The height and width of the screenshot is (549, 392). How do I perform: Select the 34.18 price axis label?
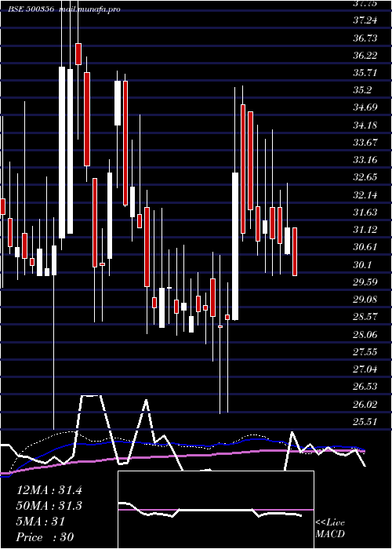coord(365,125)
